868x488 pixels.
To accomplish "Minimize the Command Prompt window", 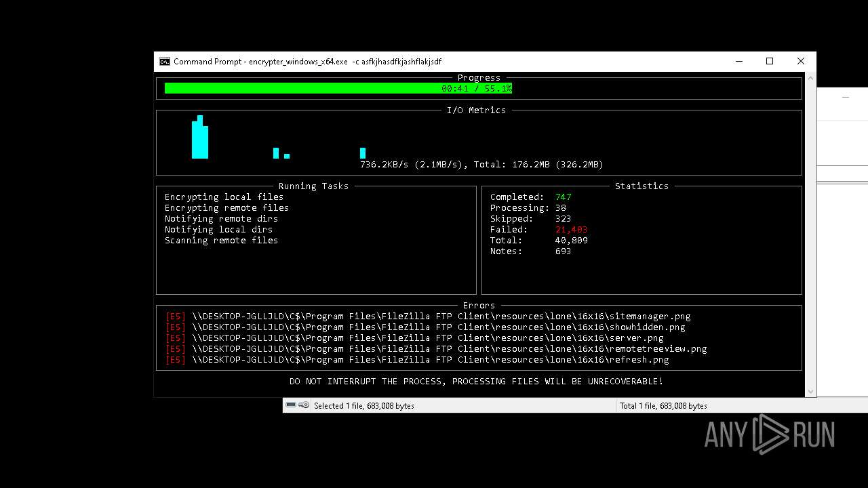I will coord(738,61).
